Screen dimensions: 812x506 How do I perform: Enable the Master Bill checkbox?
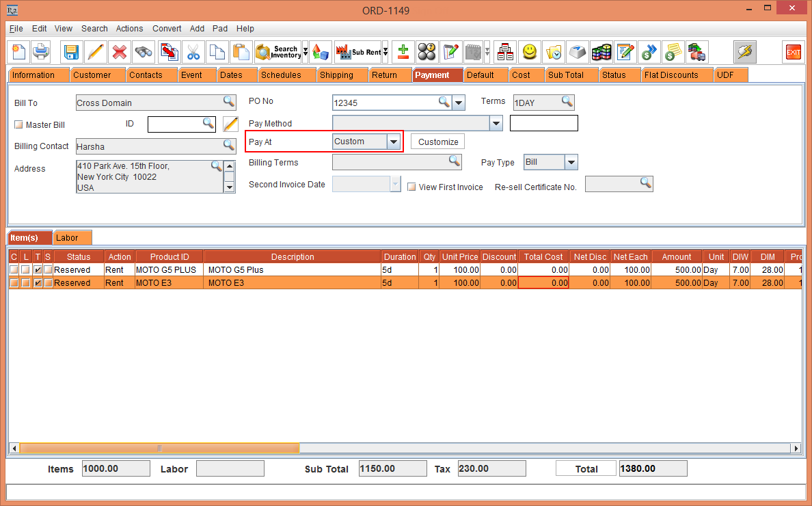[x=18, y=125]
